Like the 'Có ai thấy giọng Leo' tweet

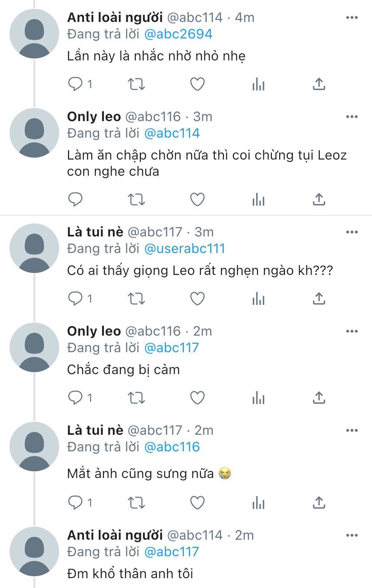tap(197, 299)
